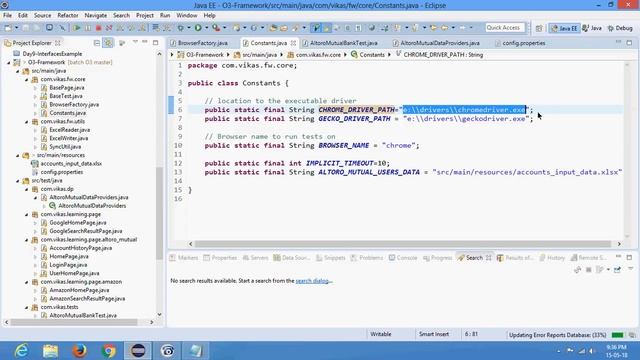
Task: Select LoginPage.java in Project Explorer
Action: [64, 265]
